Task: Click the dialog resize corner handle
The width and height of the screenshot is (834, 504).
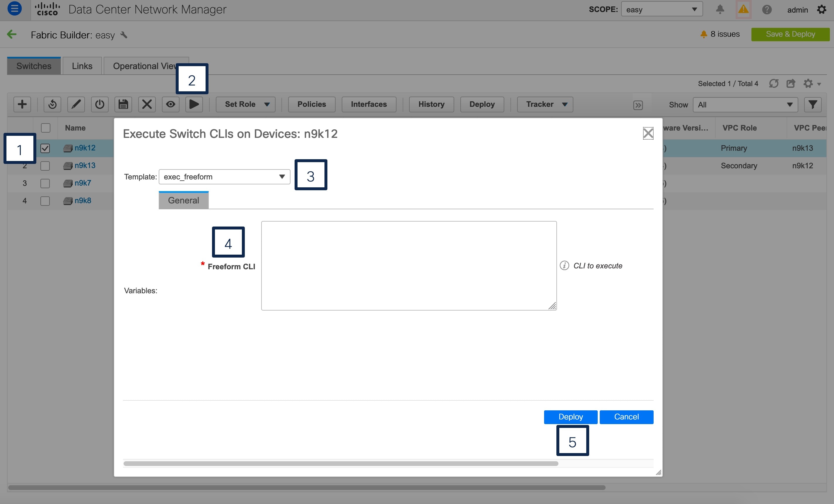Action: (658, 473)
